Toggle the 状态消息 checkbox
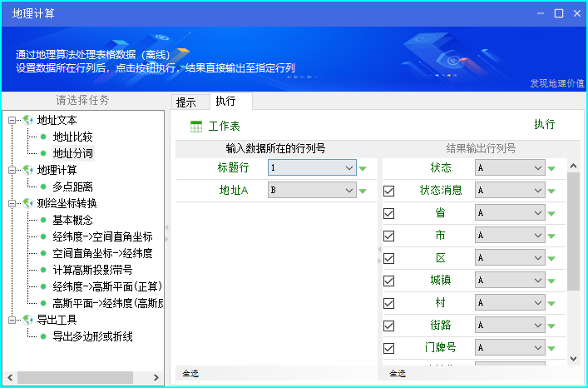The width and height of the screenshot is (588, 388). (x=389, y=191)
